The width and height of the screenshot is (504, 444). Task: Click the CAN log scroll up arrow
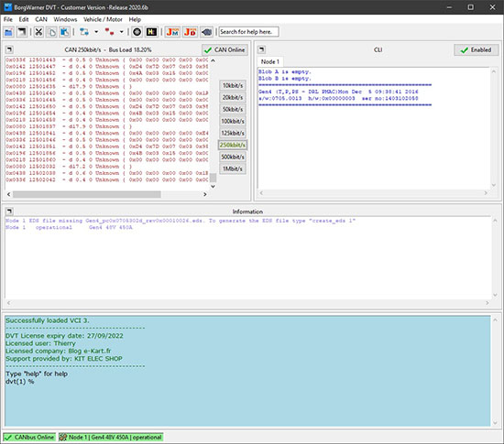click(213, 60)
